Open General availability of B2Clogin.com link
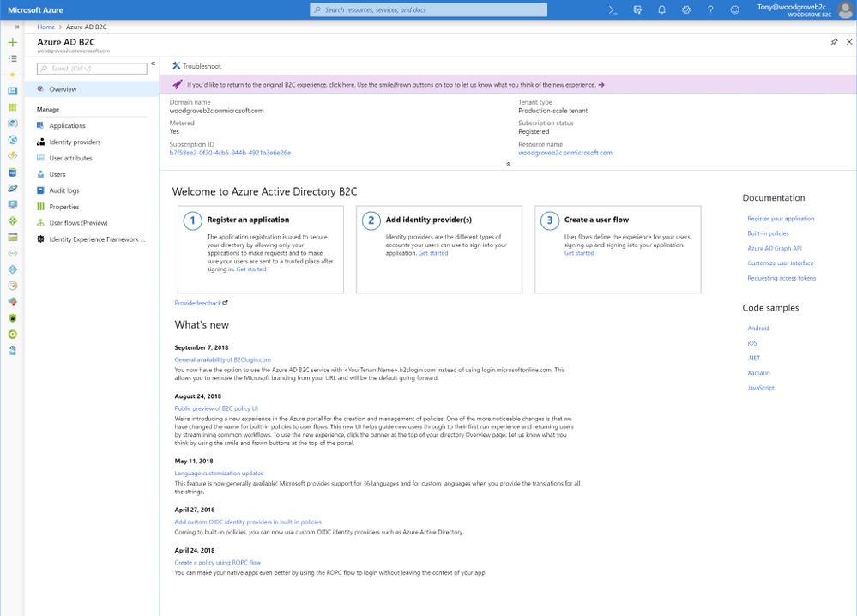This screenshot has width=857, height=616. 222,359
